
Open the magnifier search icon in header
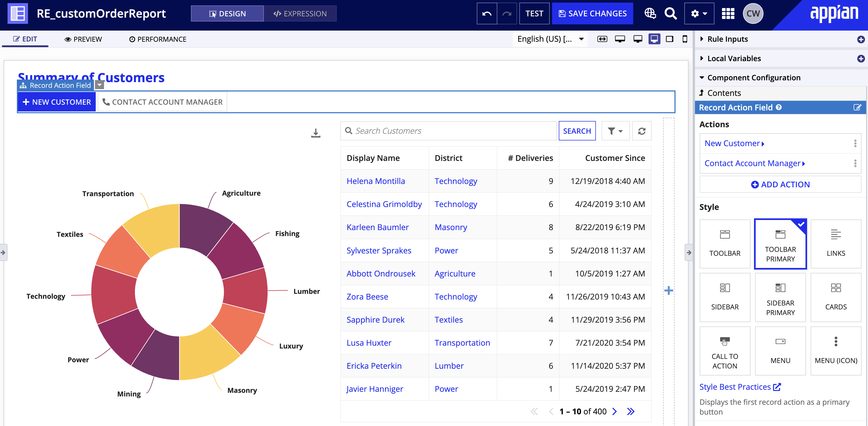670,13
